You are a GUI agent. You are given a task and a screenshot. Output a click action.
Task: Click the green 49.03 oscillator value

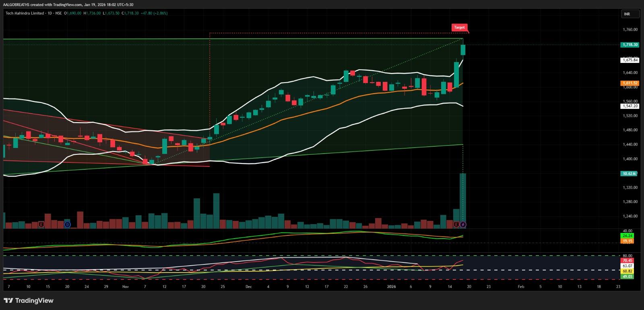(627, 277)
